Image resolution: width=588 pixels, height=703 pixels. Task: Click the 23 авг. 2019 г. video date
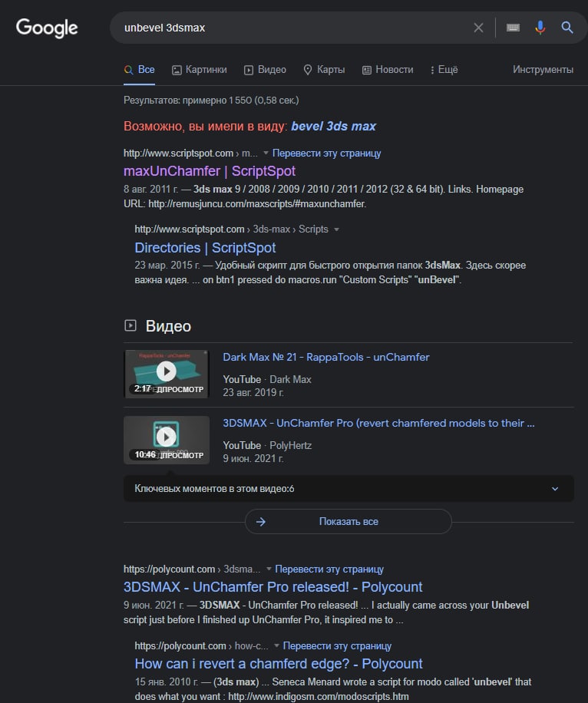tap(253, 393)
